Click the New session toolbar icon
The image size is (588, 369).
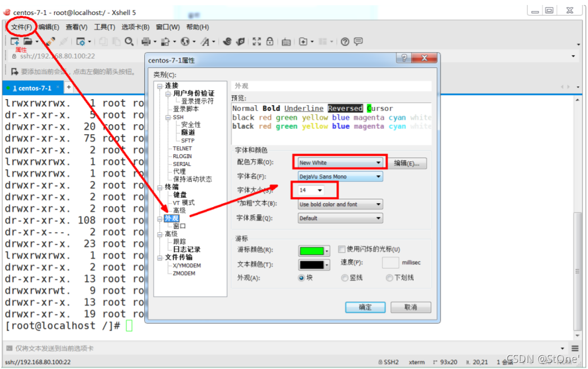pos(14,41)
